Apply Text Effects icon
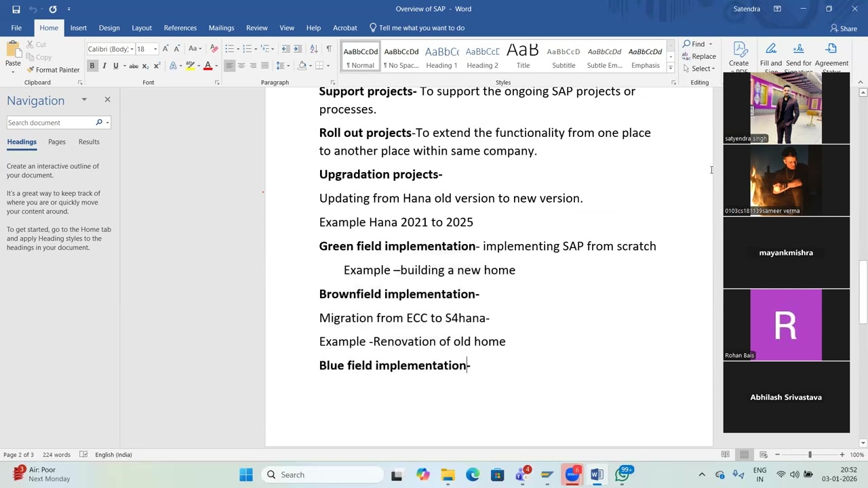This screenshot has width=868, height=488. (174, 66)
